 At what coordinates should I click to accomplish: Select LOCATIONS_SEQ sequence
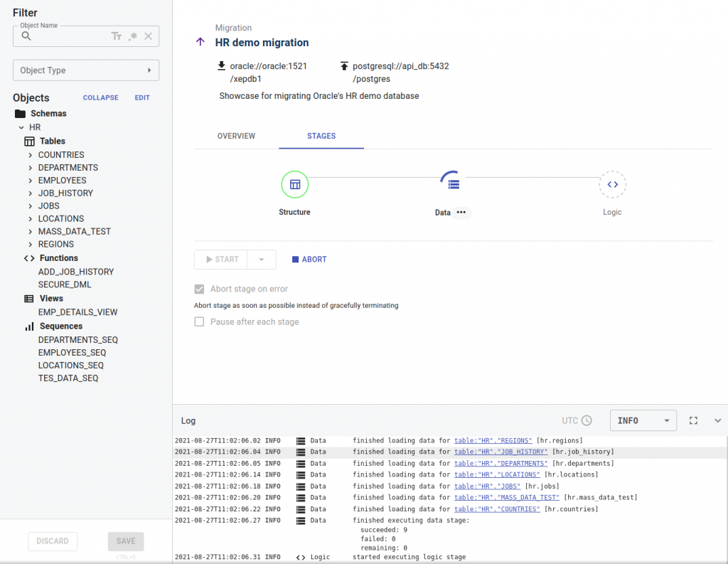point(70,365)
